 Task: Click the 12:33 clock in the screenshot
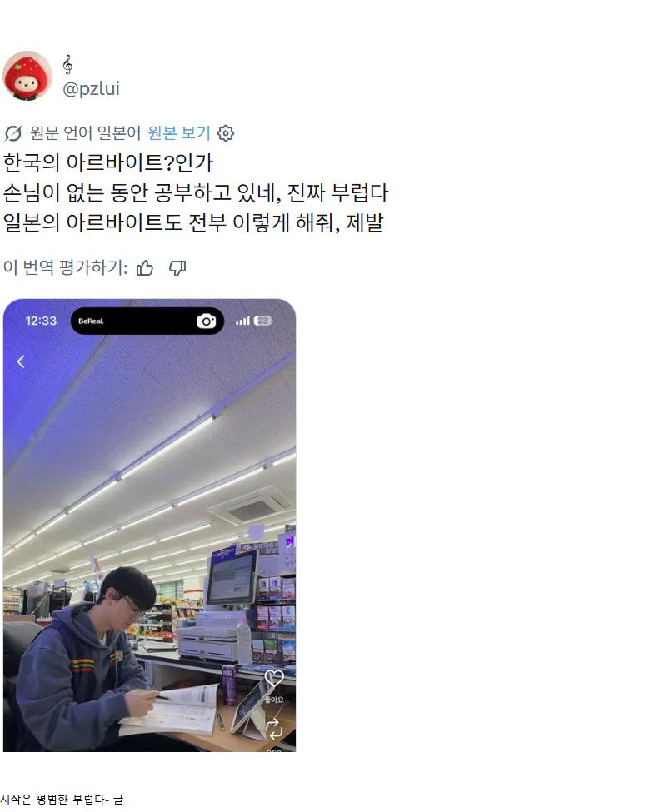[41, 321]
